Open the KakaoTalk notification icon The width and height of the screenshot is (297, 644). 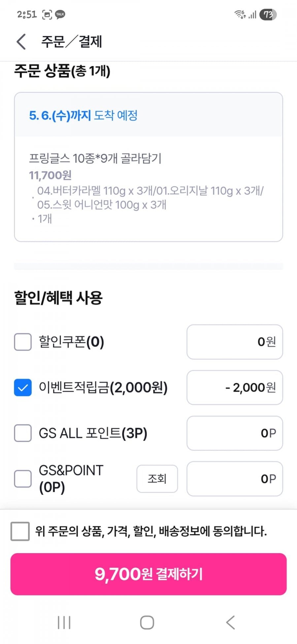coord(60,15)
